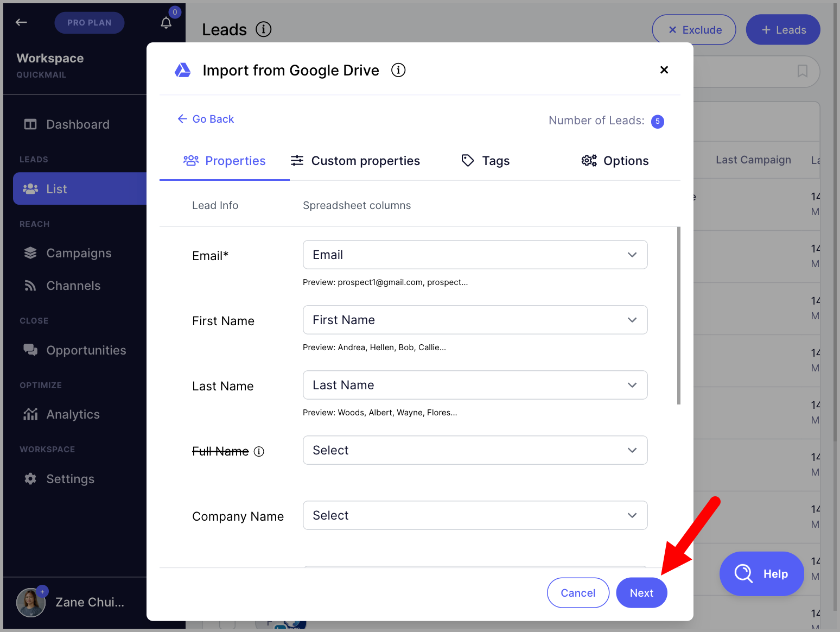
Task: Click the bookmark icon in the search bar
Action: point(802,71)
